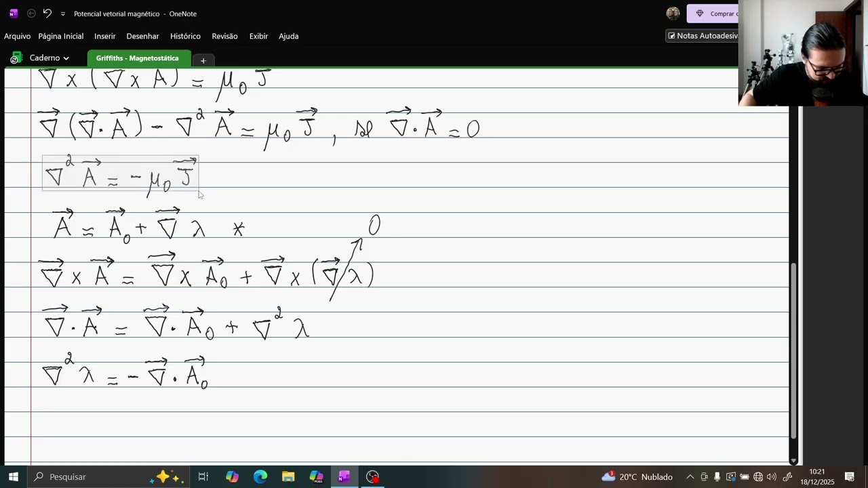Open Microsoft Edge from the taskbar

260,476
